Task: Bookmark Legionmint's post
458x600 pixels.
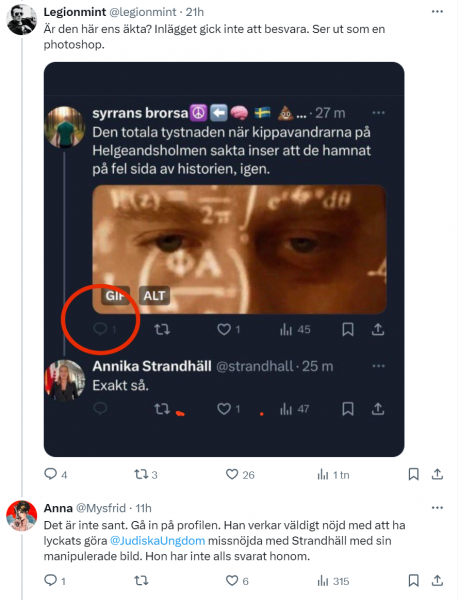Action: point(413,474)
